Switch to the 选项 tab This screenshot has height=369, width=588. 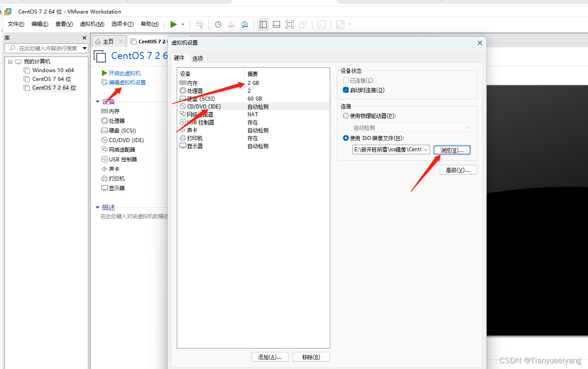click(198, 57)
